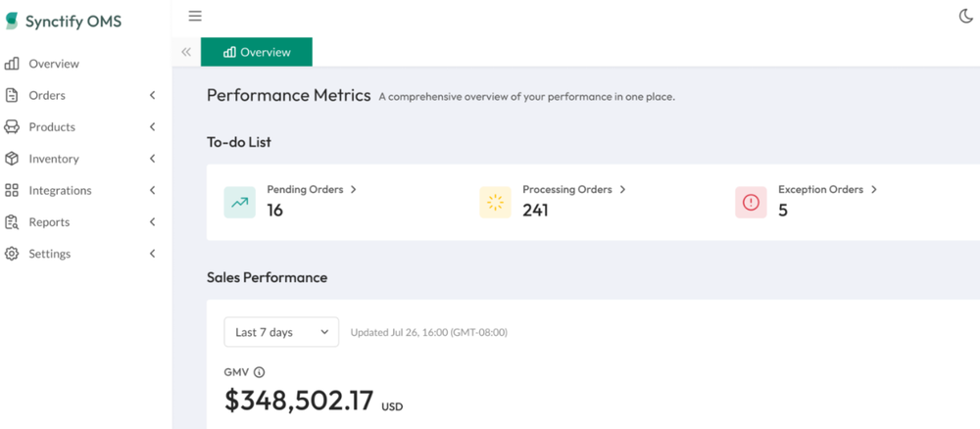Expand the Settings menu chevron
The height and width of the screenshot is (429, 980).
153,254
